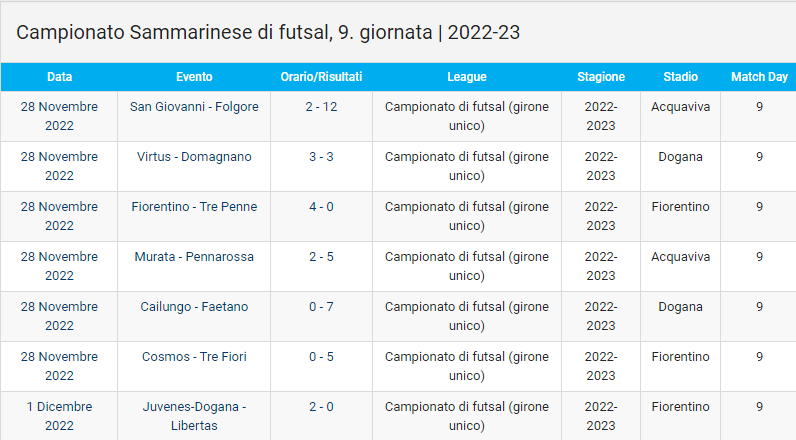Click the 2 - 5 result link

click(x=321, y=257)
